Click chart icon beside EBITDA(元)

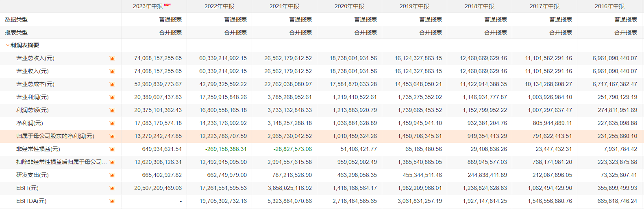113,201
